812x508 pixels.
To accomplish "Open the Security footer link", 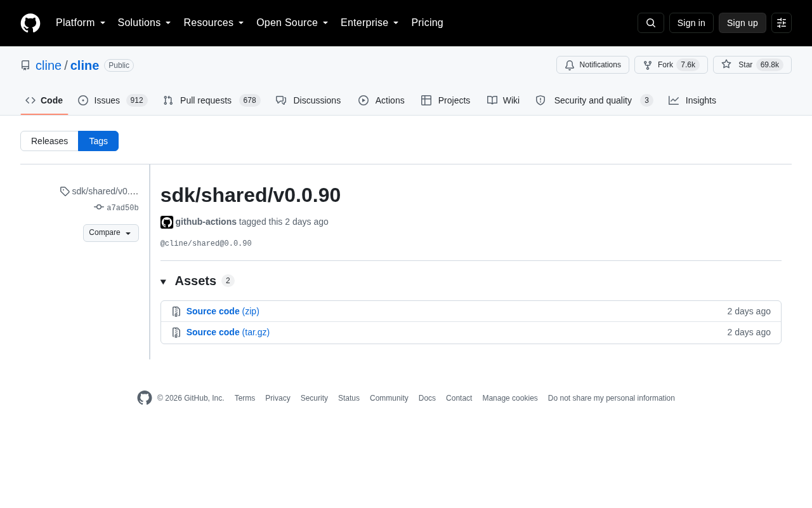I will tap(314, 398).
